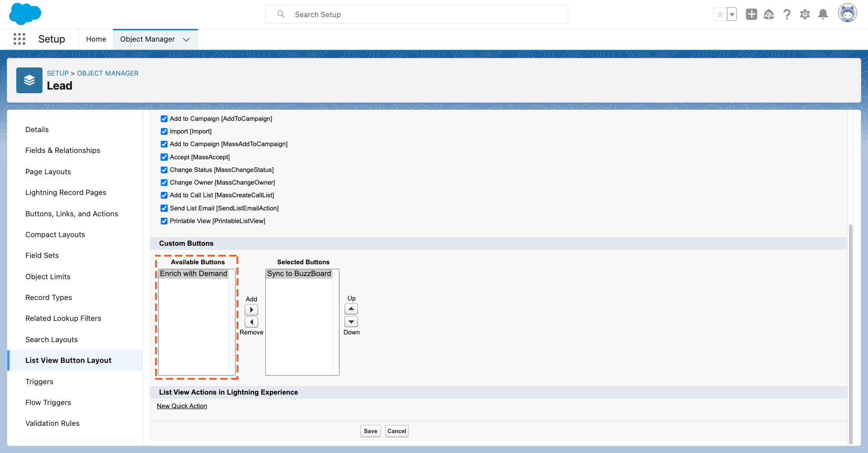Click the Save button
Screen dimensions: 868x453
point(371,431)
